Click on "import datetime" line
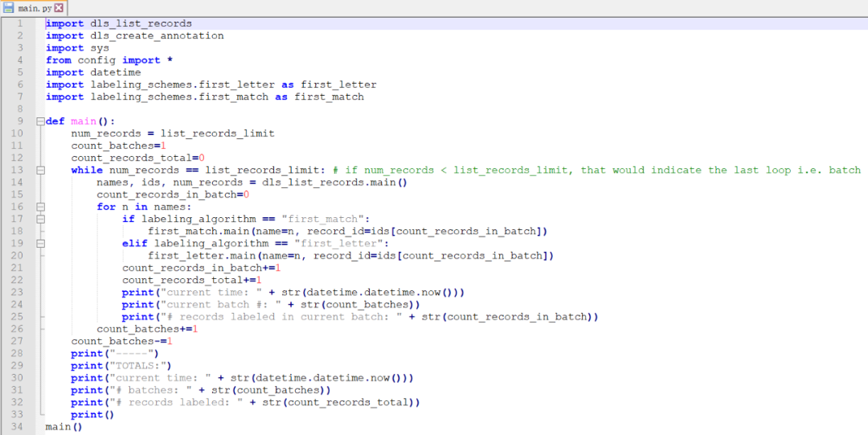868x435 pixels. tap(93, 72)
